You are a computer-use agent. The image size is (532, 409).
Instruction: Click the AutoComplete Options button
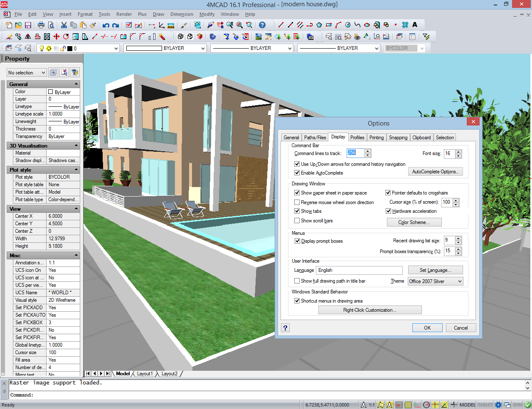[435, 172]
